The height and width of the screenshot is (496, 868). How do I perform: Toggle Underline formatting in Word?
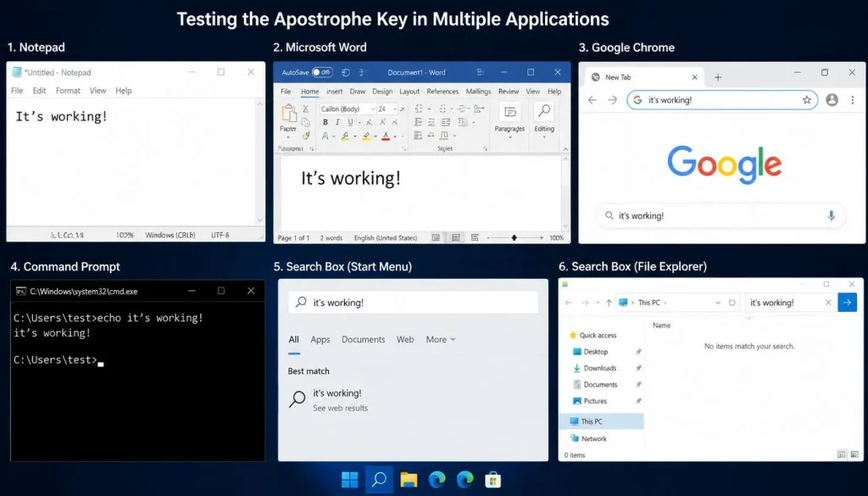(350, 122)
